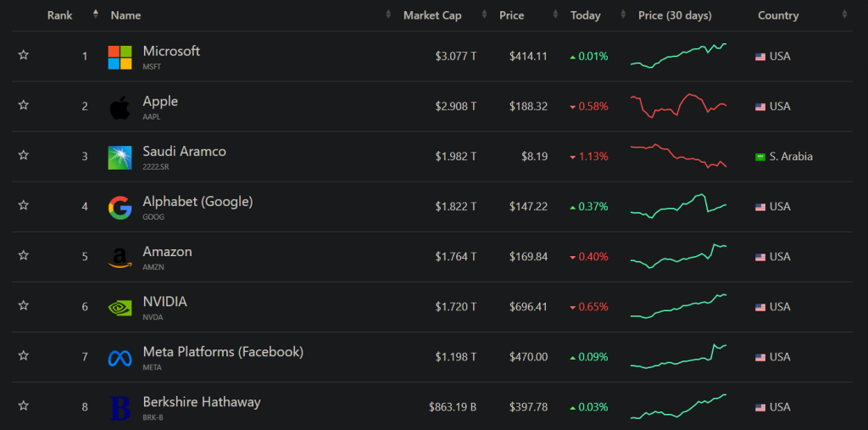Star Saudi Aramco as a favorite

click(23, 155)
